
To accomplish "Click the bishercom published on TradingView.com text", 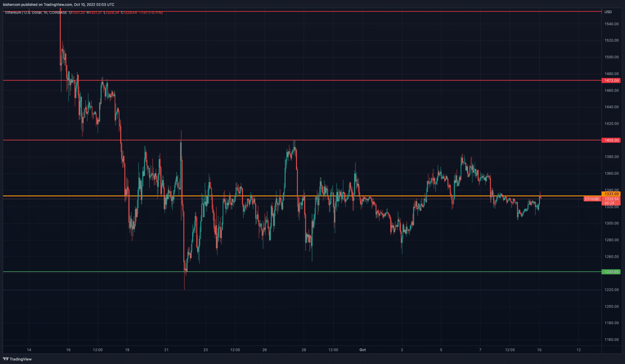I will [59, 5].
